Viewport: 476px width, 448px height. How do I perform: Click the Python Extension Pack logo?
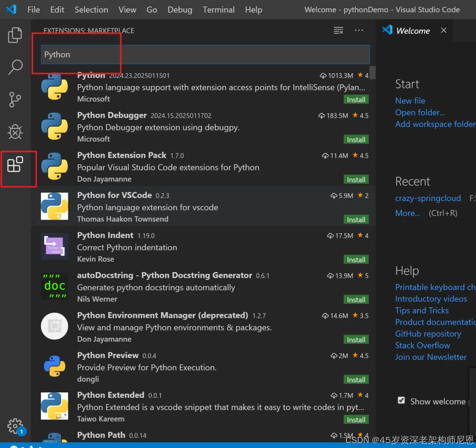[55, 166]
